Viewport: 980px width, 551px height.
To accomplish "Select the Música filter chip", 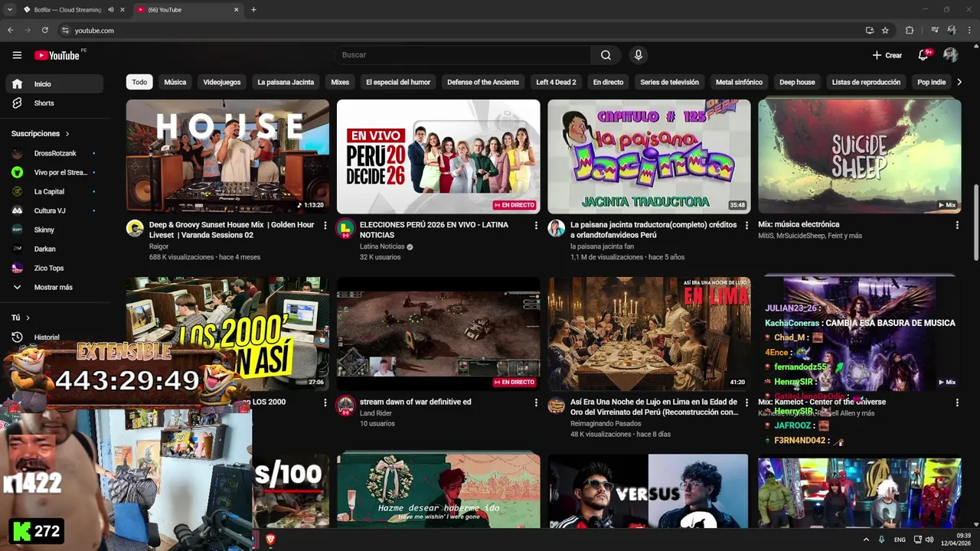I will 175,82.
